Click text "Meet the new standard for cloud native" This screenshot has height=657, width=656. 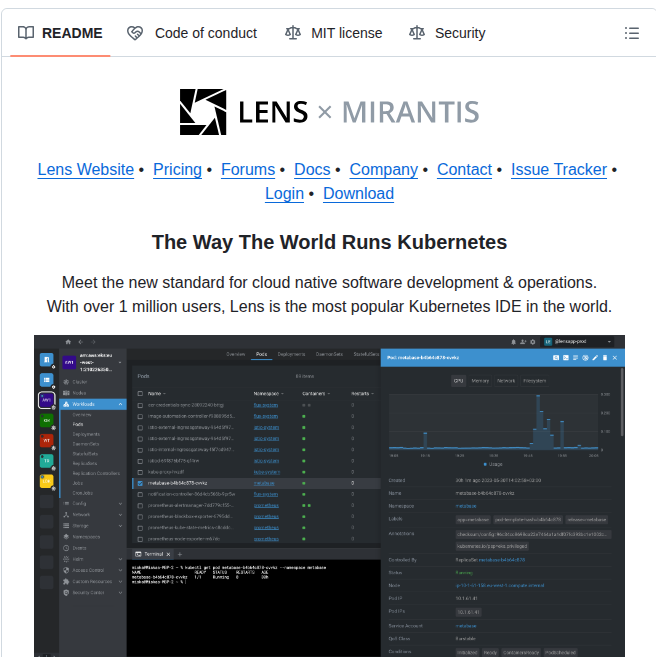[199, 282]
